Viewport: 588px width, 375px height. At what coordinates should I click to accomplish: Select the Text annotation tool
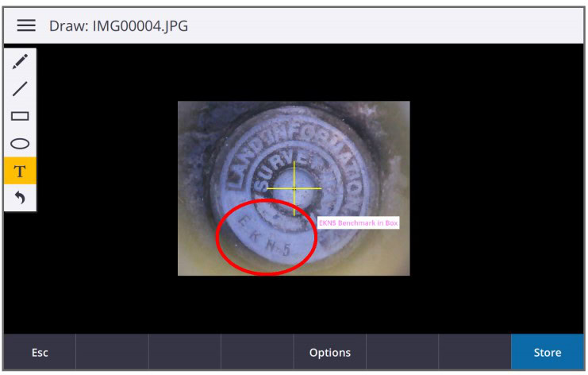pyautogui.click(x=20, y=171)
